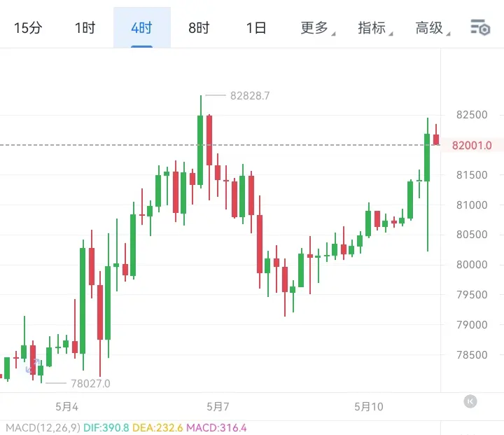The height and width of the screenshot is (435, 504).
Task: Click the small expand arrows icon near 78027.0
Action: click(33, 366)
